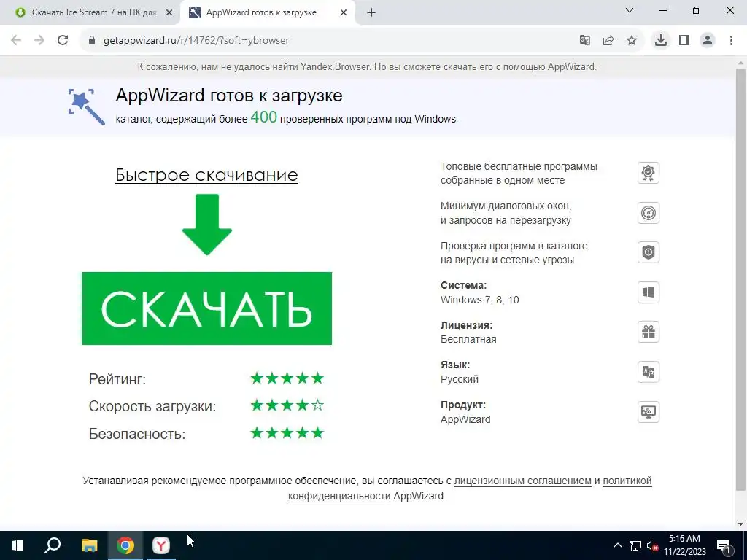This screenshot has width=747, height=560.
Task: Click the Безопасность star rating
Action: (287, 433)
